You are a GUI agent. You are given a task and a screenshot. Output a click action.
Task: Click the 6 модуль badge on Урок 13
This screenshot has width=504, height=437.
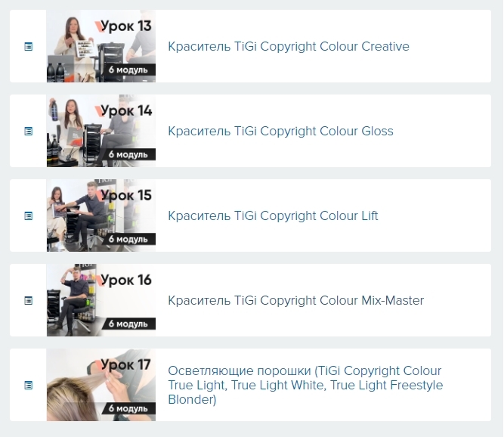pos(128,70)
